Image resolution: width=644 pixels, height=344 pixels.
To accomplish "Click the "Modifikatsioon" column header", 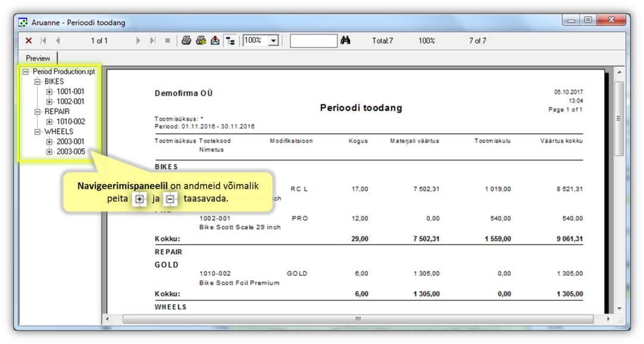I will pyautogui.click(x=291, y=141).
